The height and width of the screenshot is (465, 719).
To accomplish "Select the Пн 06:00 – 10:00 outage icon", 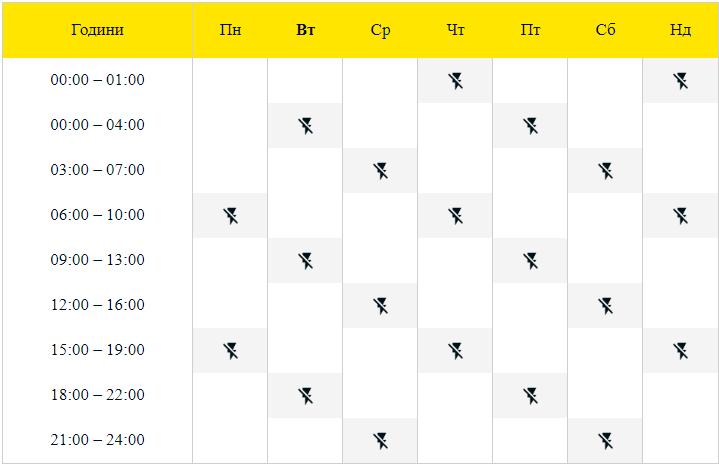I will (230, 216).
